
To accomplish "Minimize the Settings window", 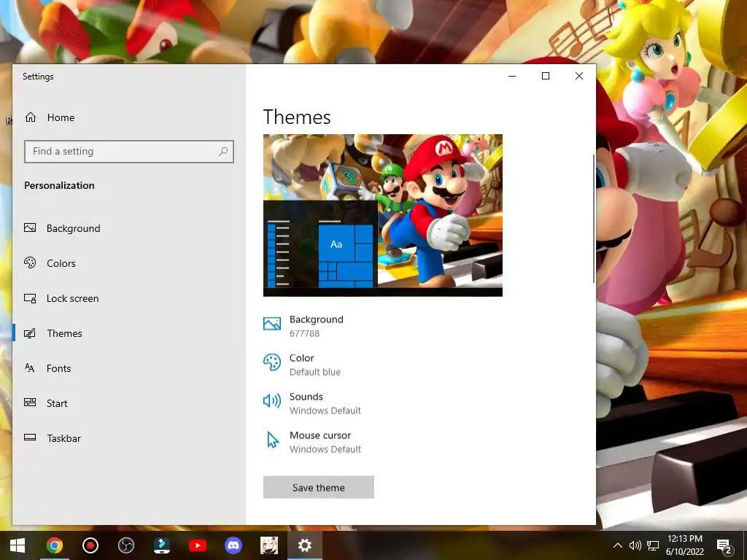I will 512,76.
